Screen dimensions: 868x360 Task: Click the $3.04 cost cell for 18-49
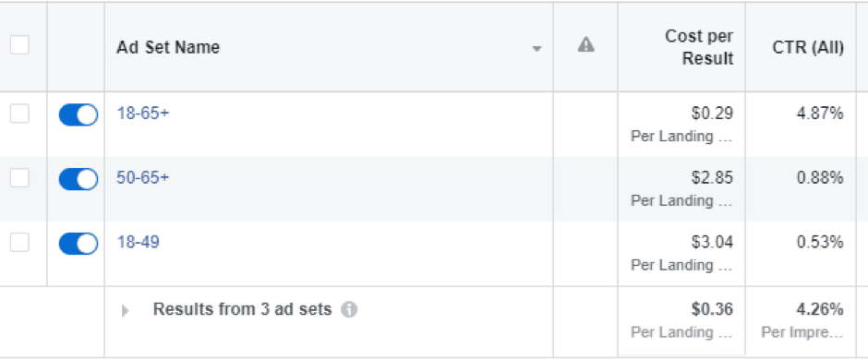click(712, 242)
